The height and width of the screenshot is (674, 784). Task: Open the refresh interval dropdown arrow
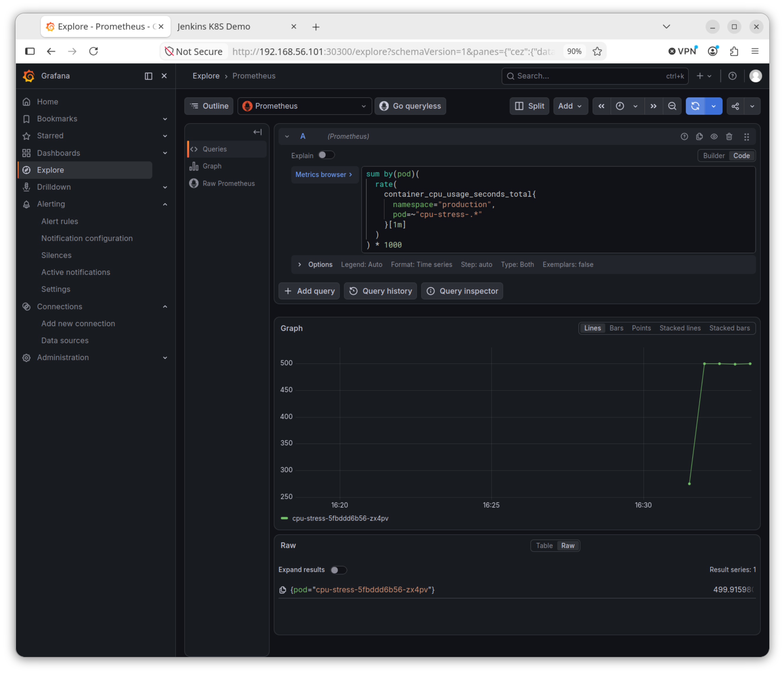click(714, 106)
